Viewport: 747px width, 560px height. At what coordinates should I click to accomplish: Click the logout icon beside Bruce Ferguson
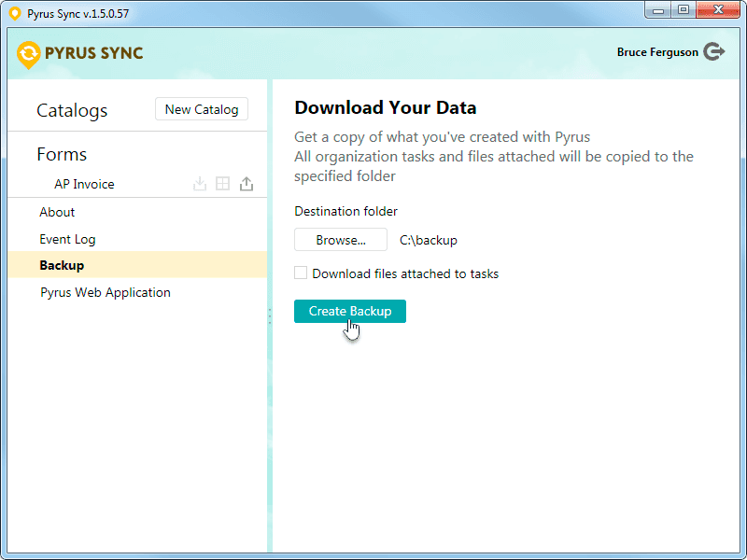coord(713,51)
